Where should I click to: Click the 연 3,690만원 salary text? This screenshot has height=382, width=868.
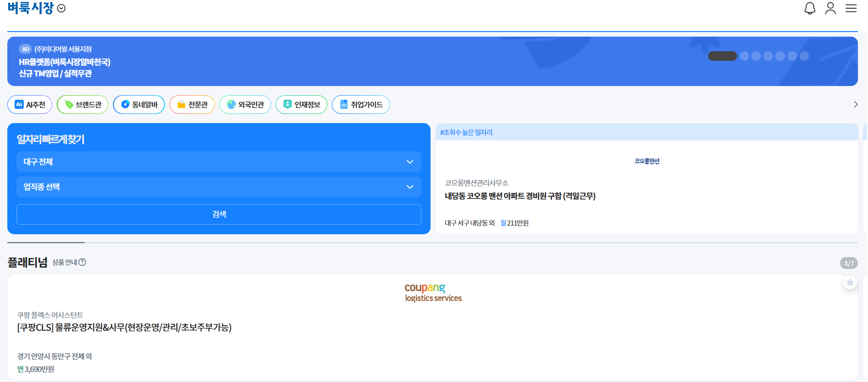click(x=36, y=369)
